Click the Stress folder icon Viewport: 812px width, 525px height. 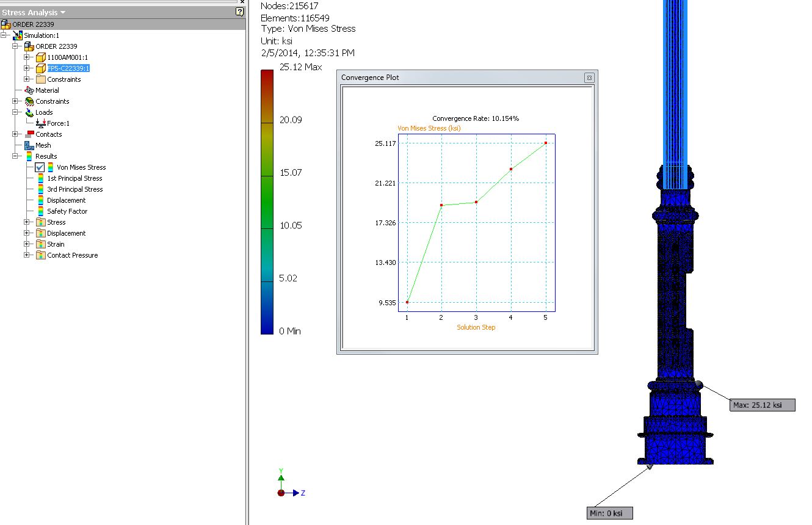coord(41,222)
